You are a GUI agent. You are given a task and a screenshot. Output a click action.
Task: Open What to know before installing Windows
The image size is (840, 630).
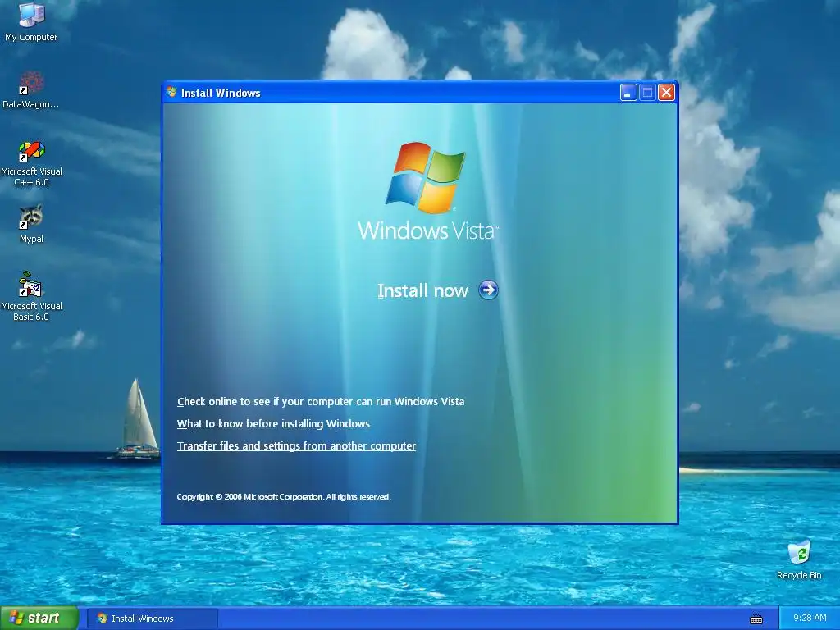click(273, 424)
